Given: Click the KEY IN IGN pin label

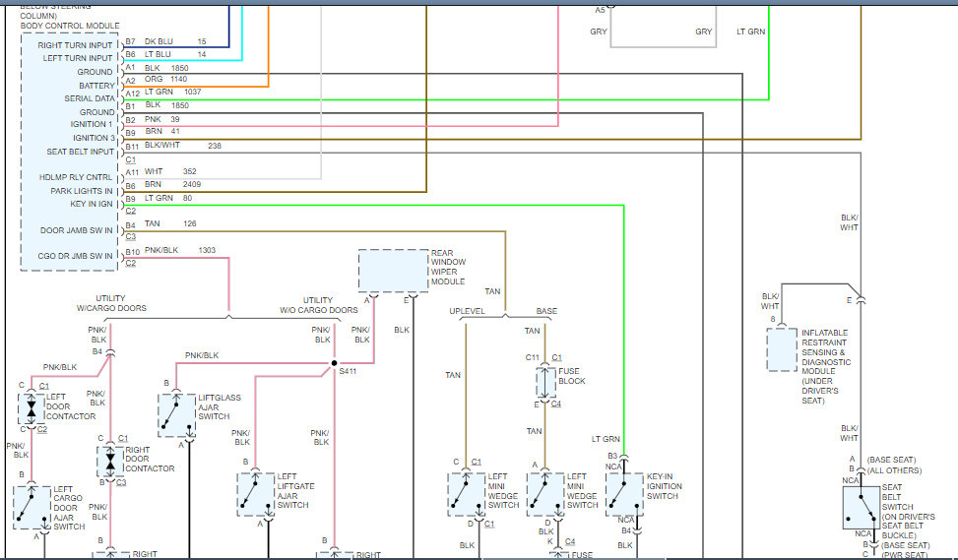Looking at the screenshot, I should [92, 204].
